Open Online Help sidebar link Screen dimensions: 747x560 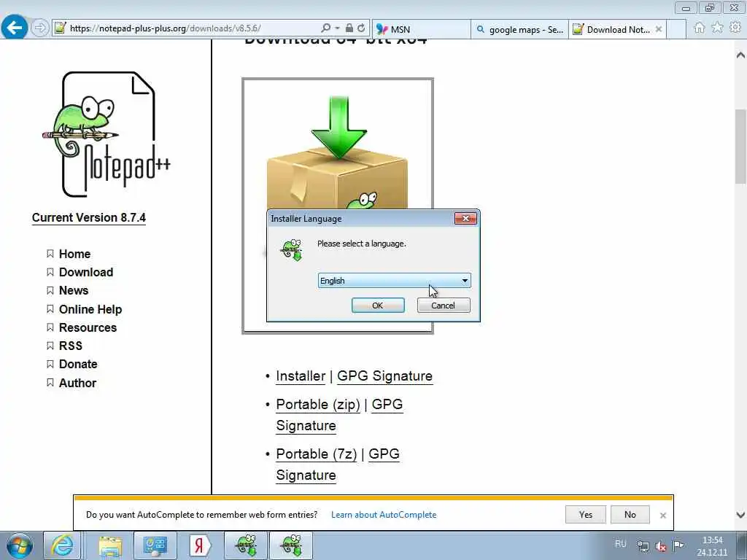coord(90,309)
